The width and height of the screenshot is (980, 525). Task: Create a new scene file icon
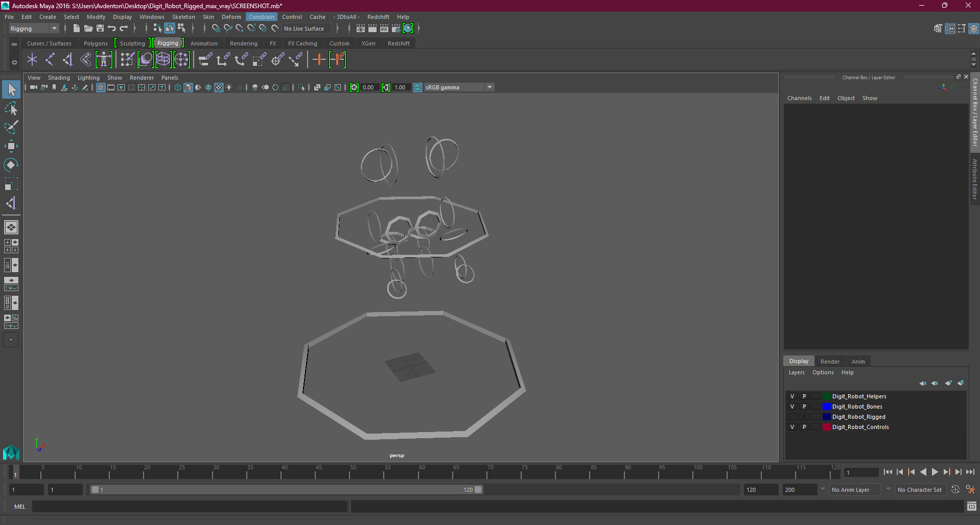pyautogui.click(x=76, y=29)
